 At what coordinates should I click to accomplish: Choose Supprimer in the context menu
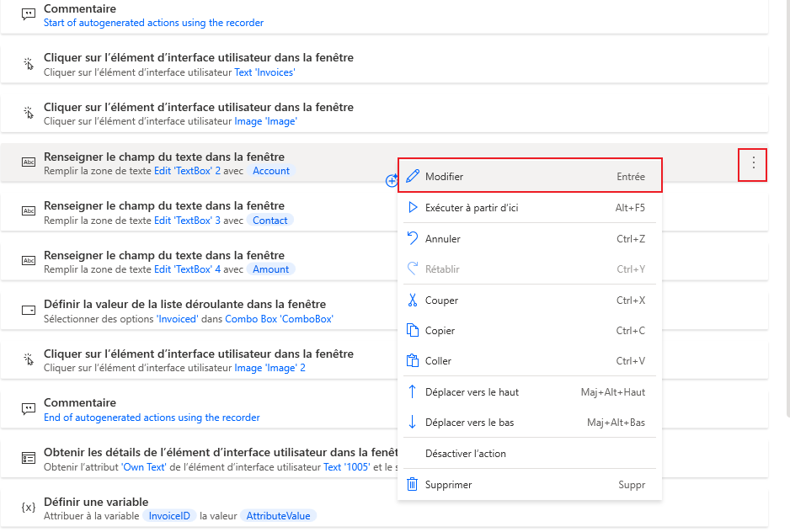pyautogui.click(x=530, y=485)
